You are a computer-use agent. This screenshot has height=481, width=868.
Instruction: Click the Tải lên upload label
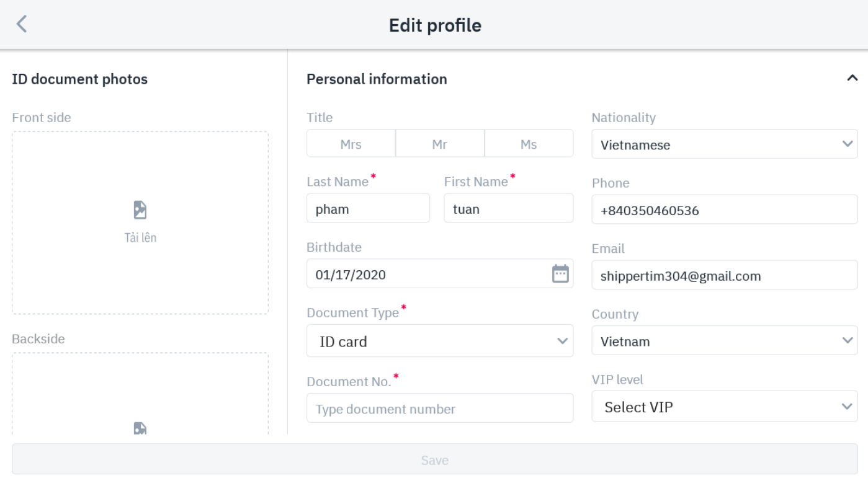pyautogui.click(x=140, y=237)
